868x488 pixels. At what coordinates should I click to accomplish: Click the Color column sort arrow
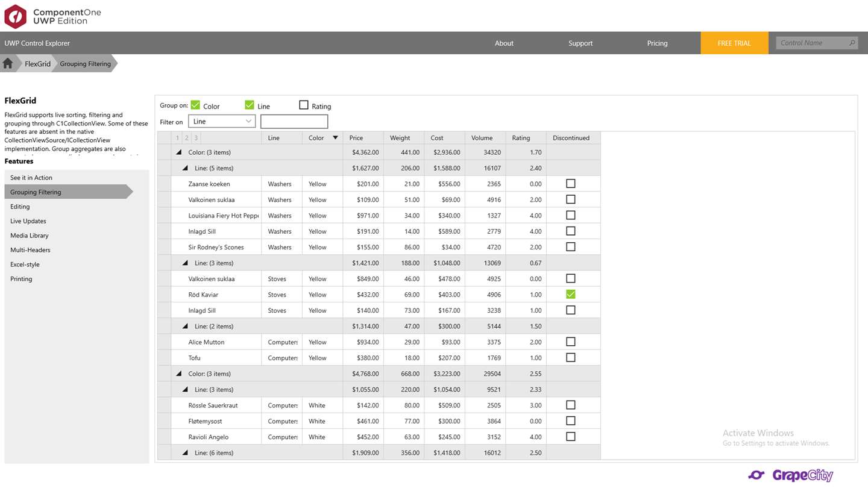(x=336, y=138)
